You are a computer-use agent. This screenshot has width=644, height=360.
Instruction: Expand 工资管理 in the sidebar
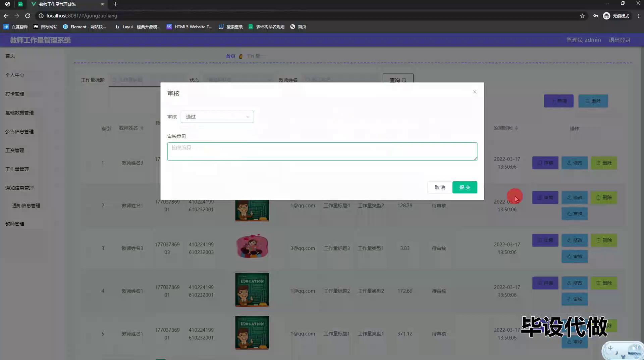(x=15, y=150)
